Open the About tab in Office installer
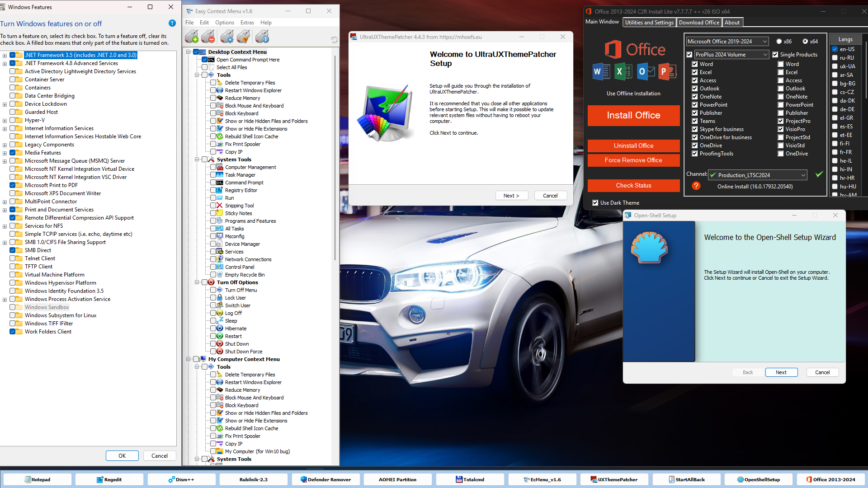This screenshot has height=488, width=868. pyautogui.click(x=732, y=23)
